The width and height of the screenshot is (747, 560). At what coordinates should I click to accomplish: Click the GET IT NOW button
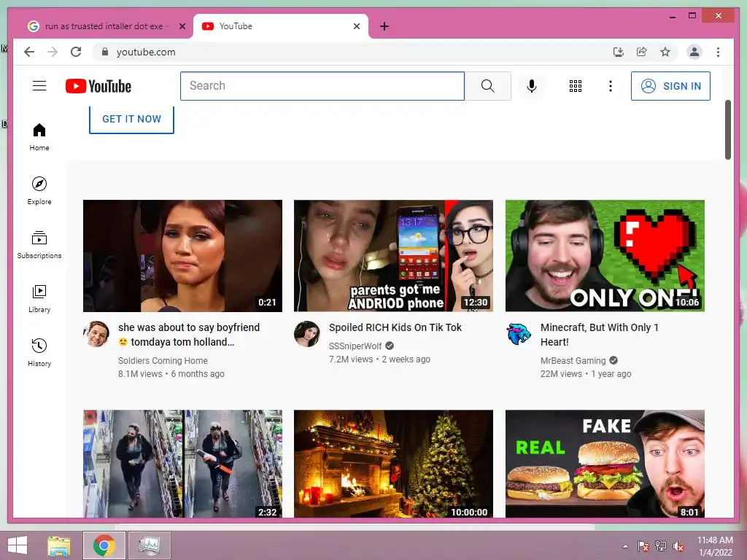click(x=131, y=119)
